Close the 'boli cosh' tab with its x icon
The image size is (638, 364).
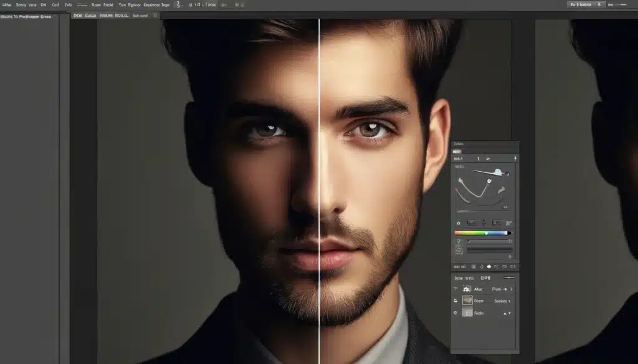155,16
